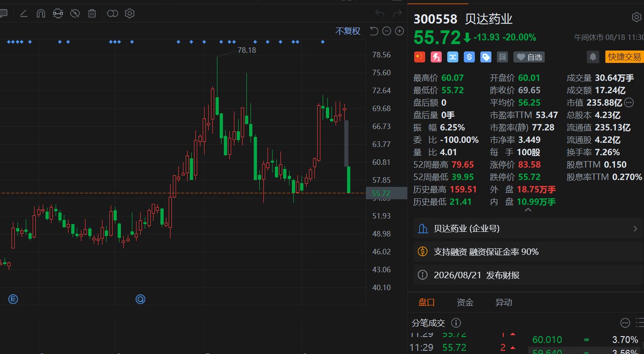Click the 外盘 18.75万手 value
Viewport: 644px width, 354px height.
pos(536,189)
